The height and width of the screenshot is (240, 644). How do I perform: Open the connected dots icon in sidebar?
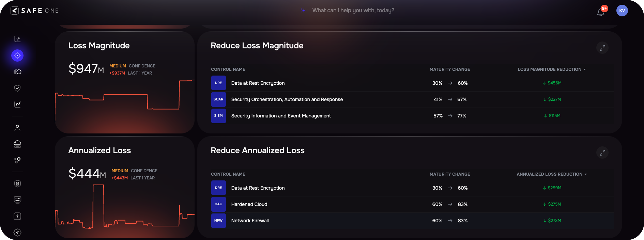[x=17, y=160]
